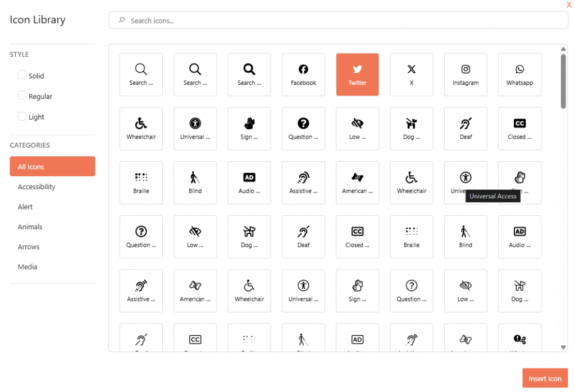Select the Blind icon in third row
The height and width of the screenshot is (392, 575).
coord(195,183)
